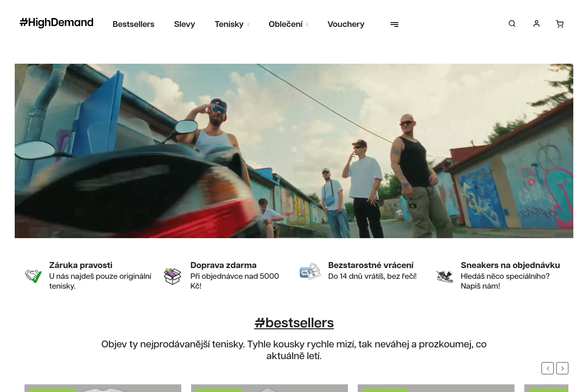588x392 pixels.
Task: Open the Bestsellers menu item
Action: 133,24
